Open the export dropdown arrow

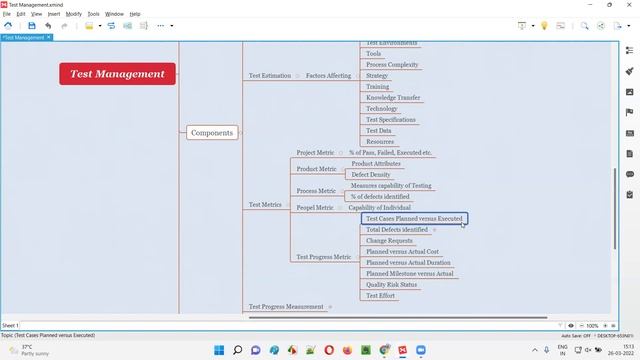(x=629, y=26)
